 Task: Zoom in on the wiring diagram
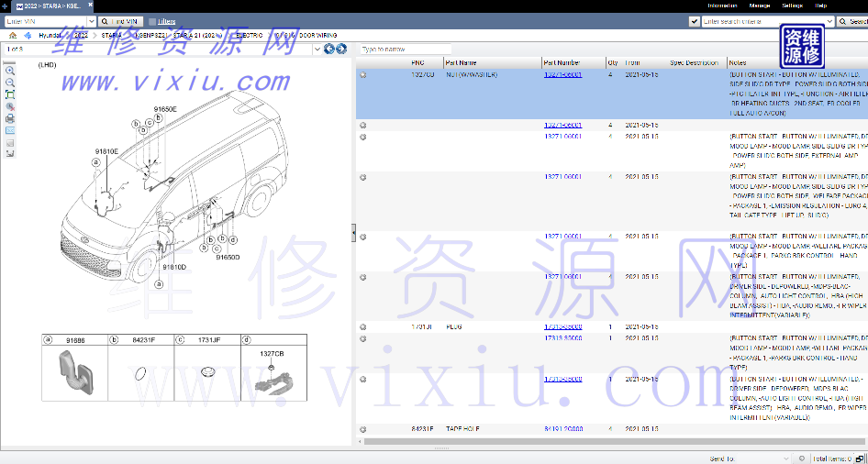coord(10,70)
